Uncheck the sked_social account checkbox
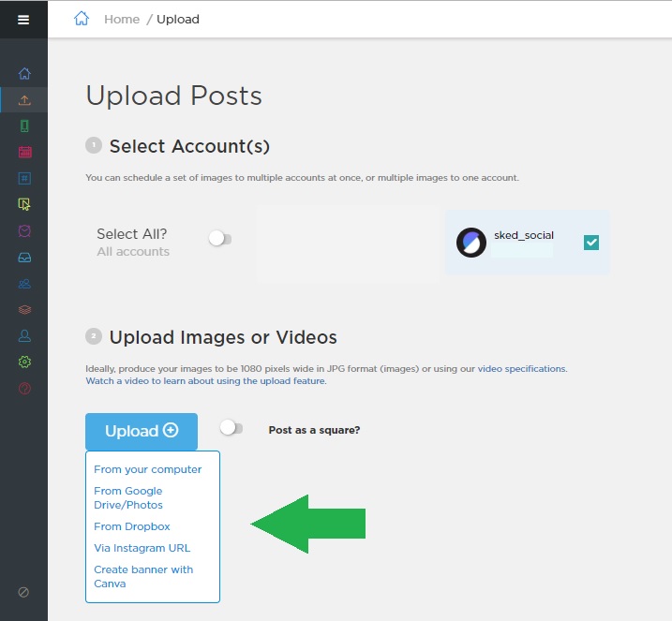Screen dimensions: 672x621 coord(591,243)
